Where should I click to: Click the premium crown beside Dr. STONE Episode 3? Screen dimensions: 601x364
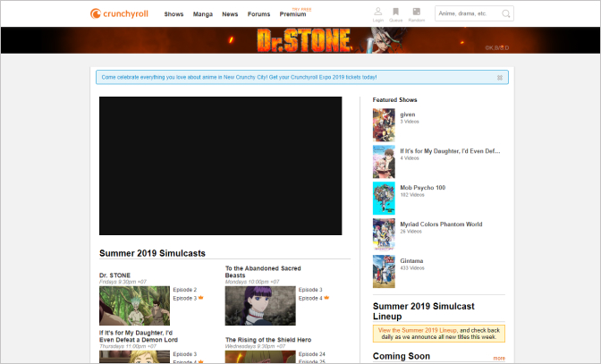(x=201, y=298)
